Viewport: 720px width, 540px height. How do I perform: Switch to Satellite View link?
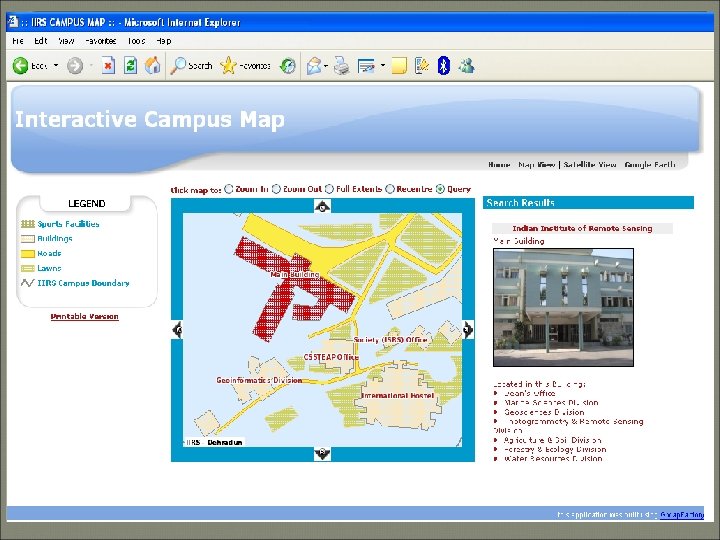tap(590, 165)
